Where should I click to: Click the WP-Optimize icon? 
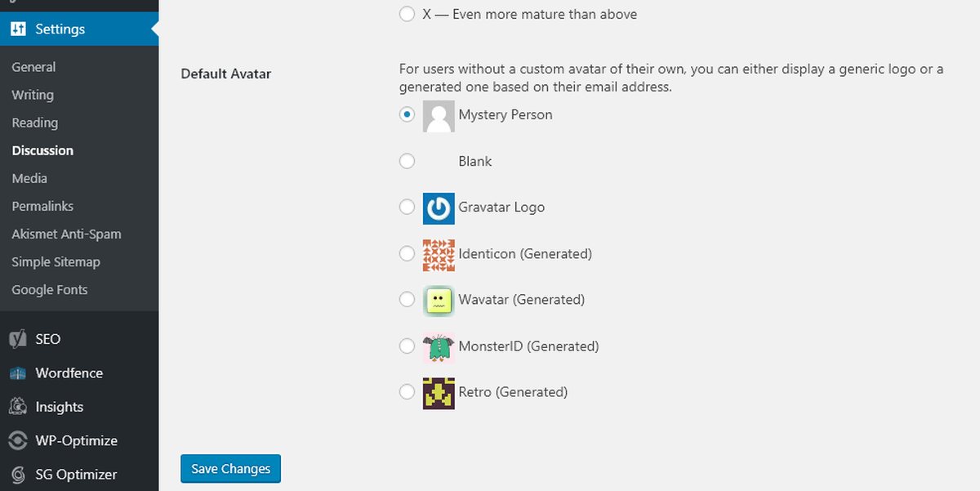pyautogui.click(x=18, y=440)
